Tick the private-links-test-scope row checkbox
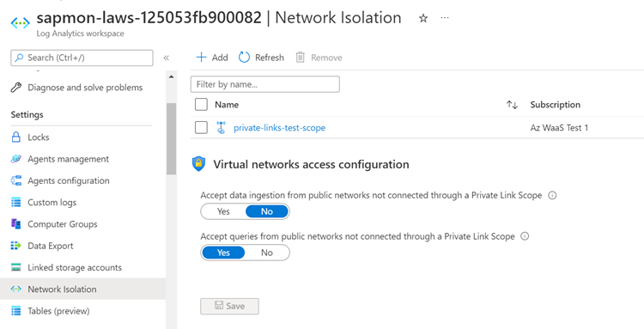 pos(201,128)
